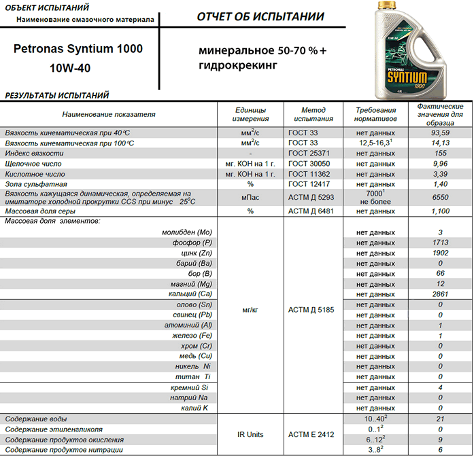The image size is (476, 458).
Task: Click the word "гидрокрекинг"
Action: coord(238,65)
